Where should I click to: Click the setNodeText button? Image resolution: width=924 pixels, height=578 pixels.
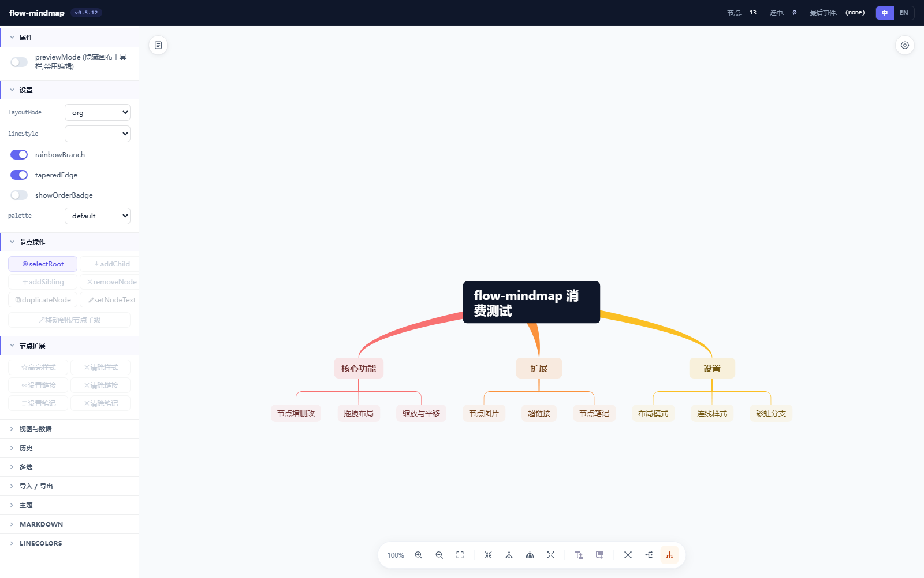(x=110, y=300)
